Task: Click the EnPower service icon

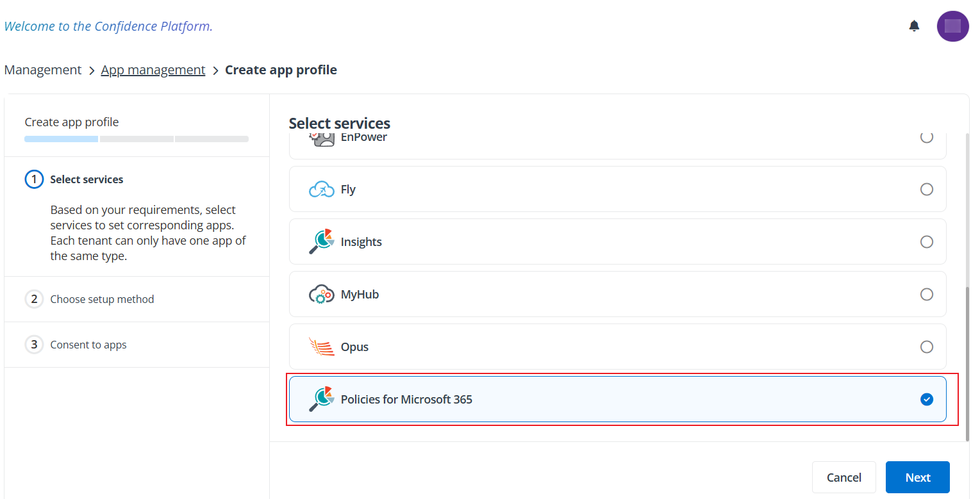Action: click(321, 136)
